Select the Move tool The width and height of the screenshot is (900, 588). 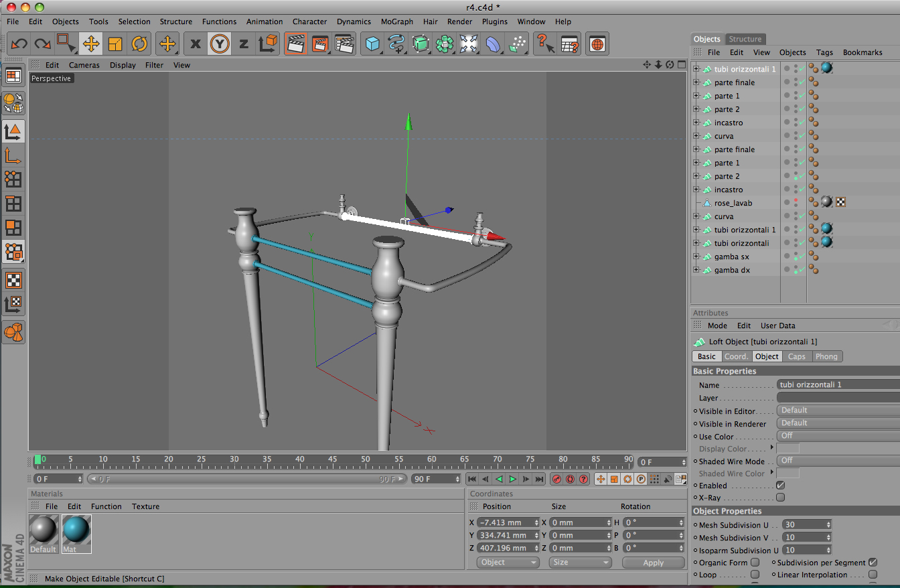click(91, 44)
